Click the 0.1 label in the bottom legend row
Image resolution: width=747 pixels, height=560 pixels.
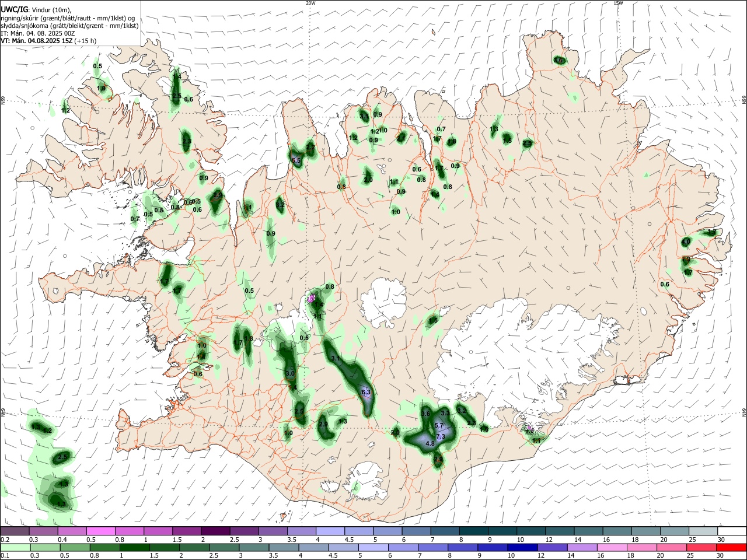[x=5, y=555]
